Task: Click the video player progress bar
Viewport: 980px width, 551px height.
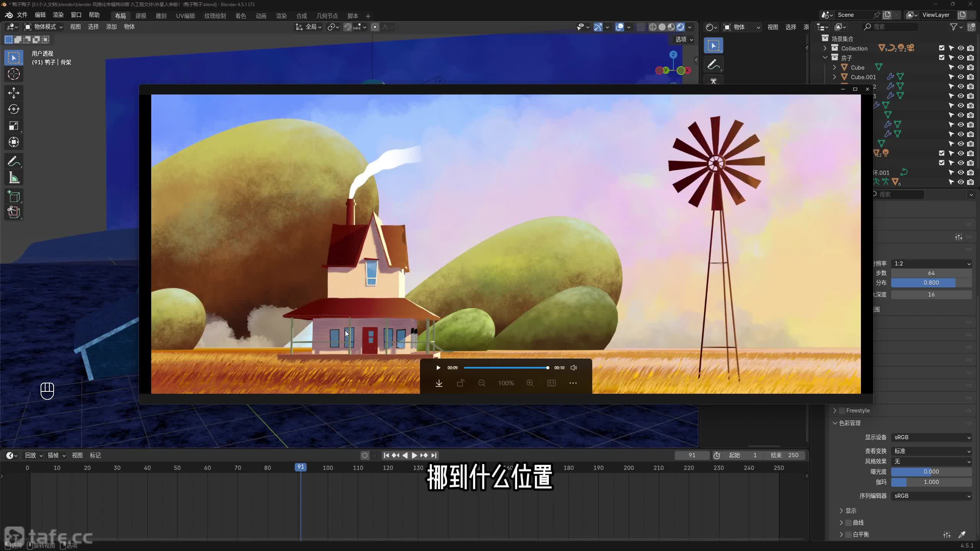Action: [506, 368]
